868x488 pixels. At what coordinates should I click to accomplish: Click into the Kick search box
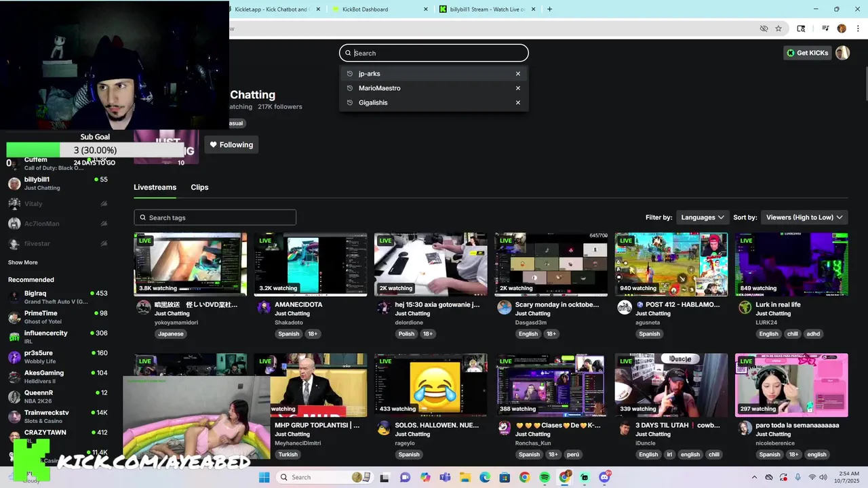coord(434,53)
